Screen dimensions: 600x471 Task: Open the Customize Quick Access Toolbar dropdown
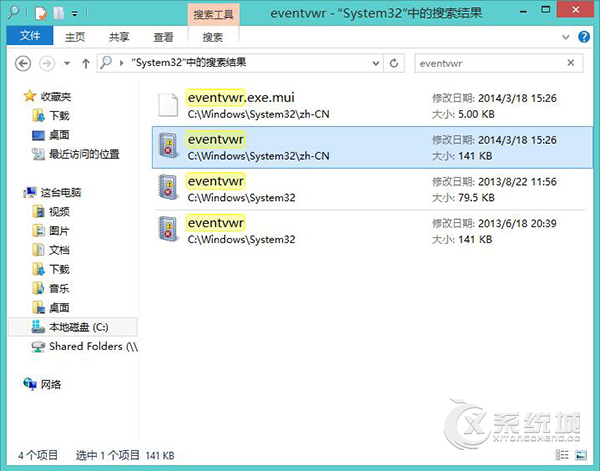coord(75,15)
